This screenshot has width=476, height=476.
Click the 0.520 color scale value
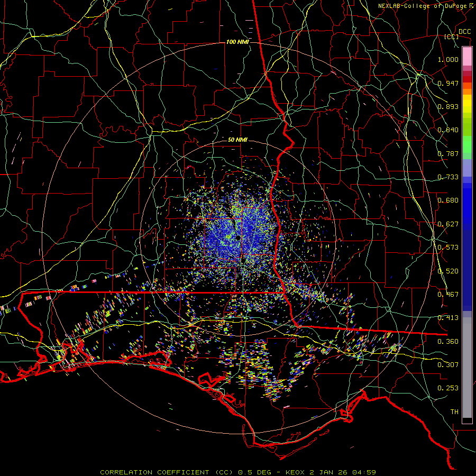pos(448,271)
